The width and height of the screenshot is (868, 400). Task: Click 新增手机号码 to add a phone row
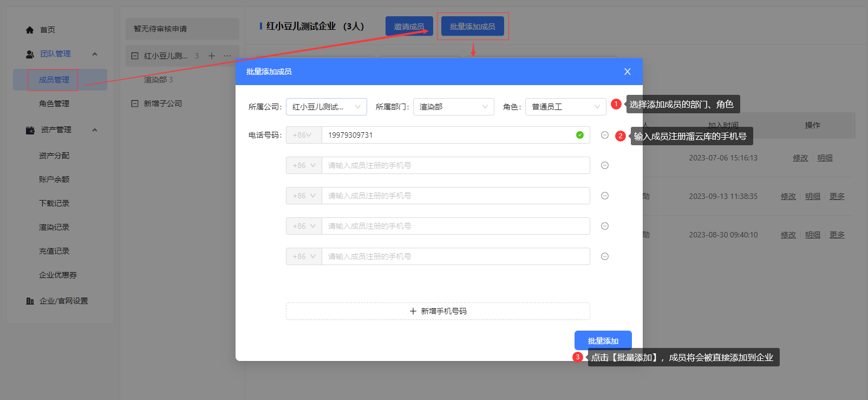click(438, 311)
